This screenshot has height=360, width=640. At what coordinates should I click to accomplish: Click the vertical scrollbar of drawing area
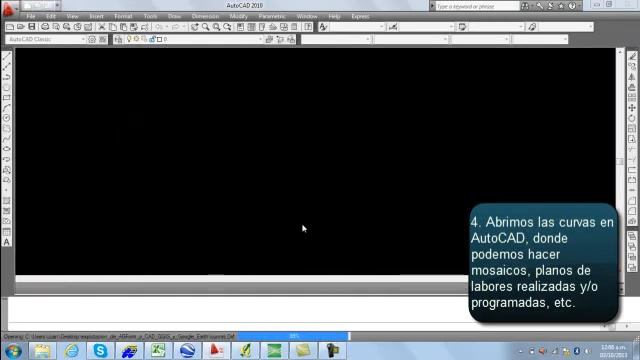620,162
